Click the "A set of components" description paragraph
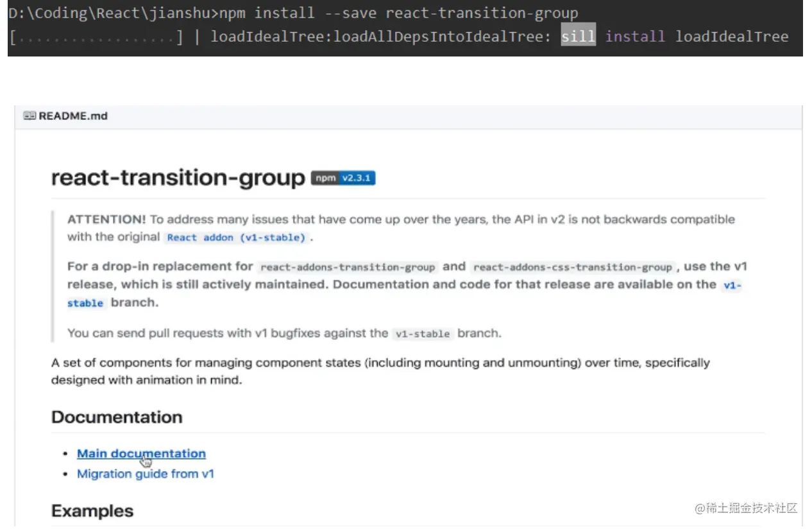 pos(380,371)
